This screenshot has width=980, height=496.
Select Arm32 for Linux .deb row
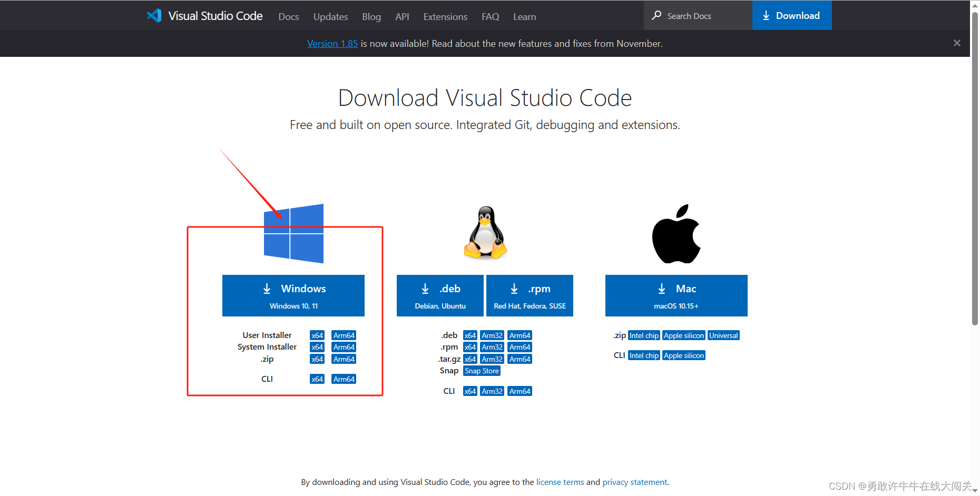[x=492, y=335]
